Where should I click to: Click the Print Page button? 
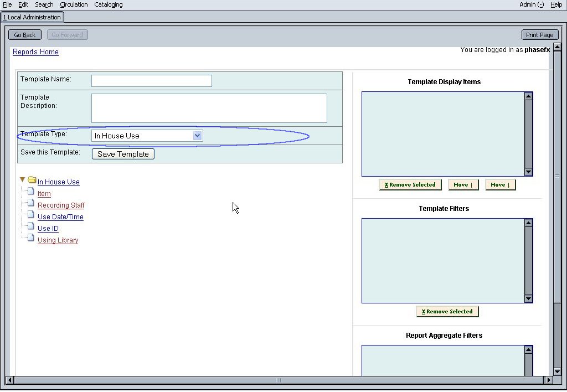[x=539, y=35]
